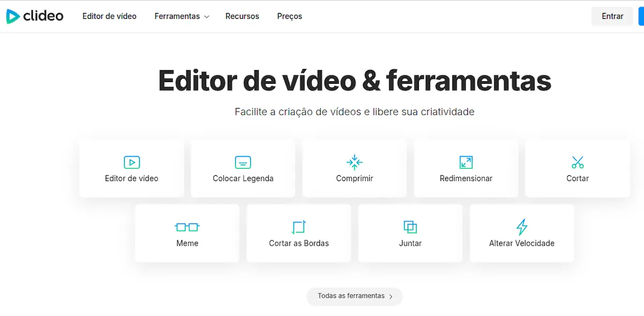Click the Comprimir arrows icon
This screenshot has height=316, width=644.
coord(355,162)
